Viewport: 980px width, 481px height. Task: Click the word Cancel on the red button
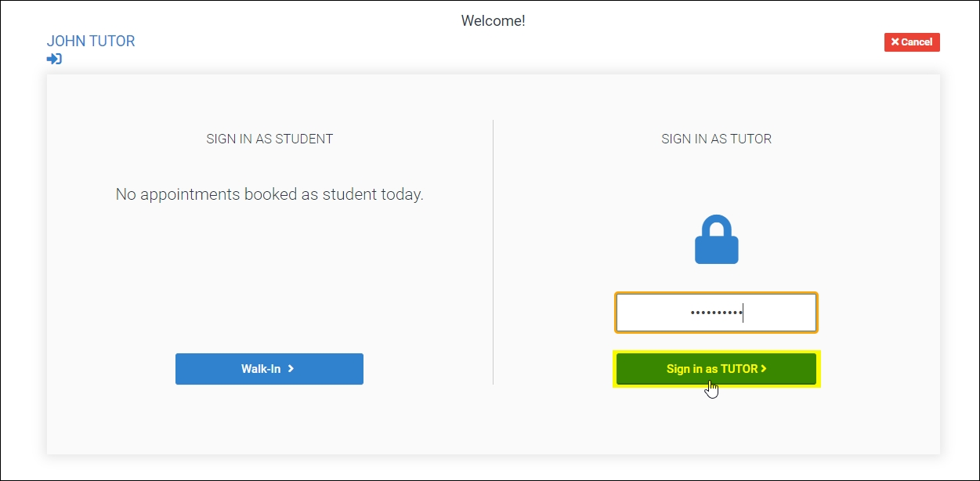point(917,42)
